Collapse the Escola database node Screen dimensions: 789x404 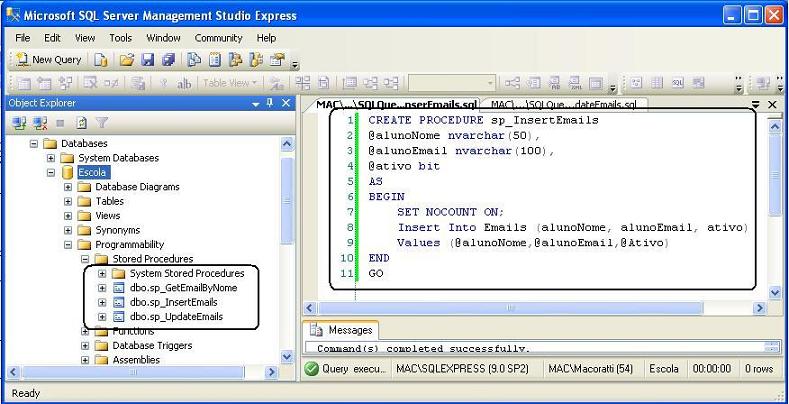tap(51, 173)
